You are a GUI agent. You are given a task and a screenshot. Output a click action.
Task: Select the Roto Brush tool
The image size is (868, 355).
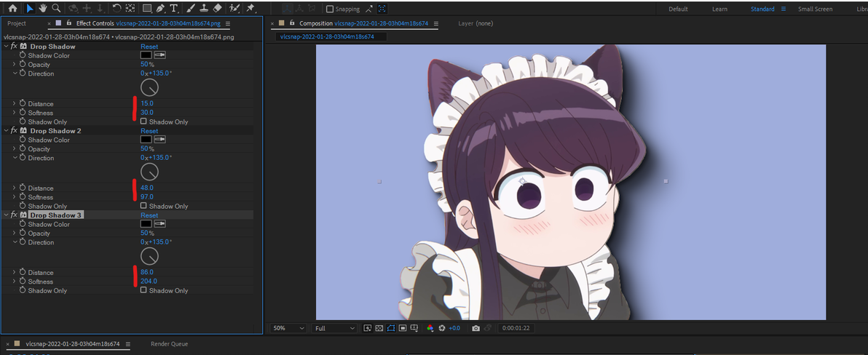(x=234, y=8)
